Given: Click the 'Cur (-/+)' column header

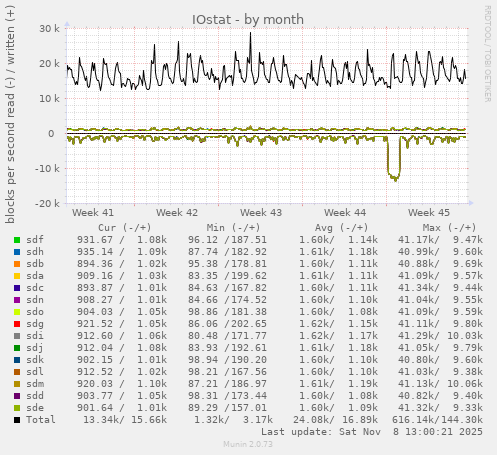Looking at the screenshot, I should point(125,228).
